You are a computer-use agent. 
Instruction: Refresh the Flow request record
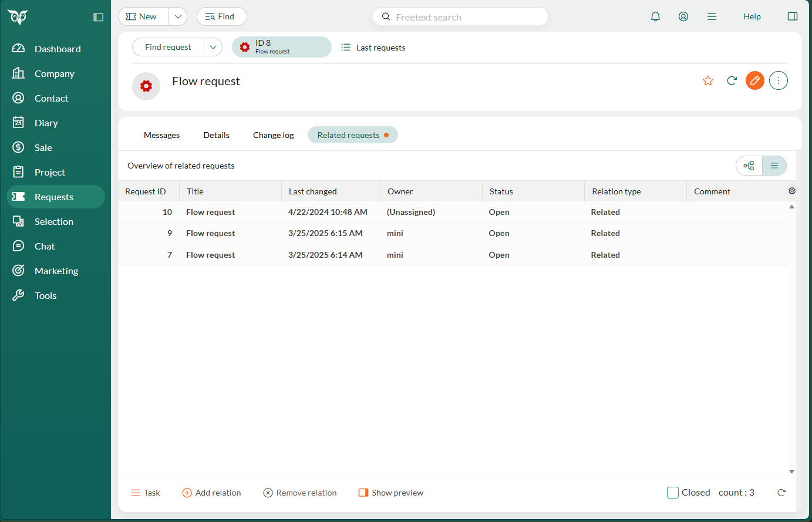pyautogui.click(x=732, y=80)
